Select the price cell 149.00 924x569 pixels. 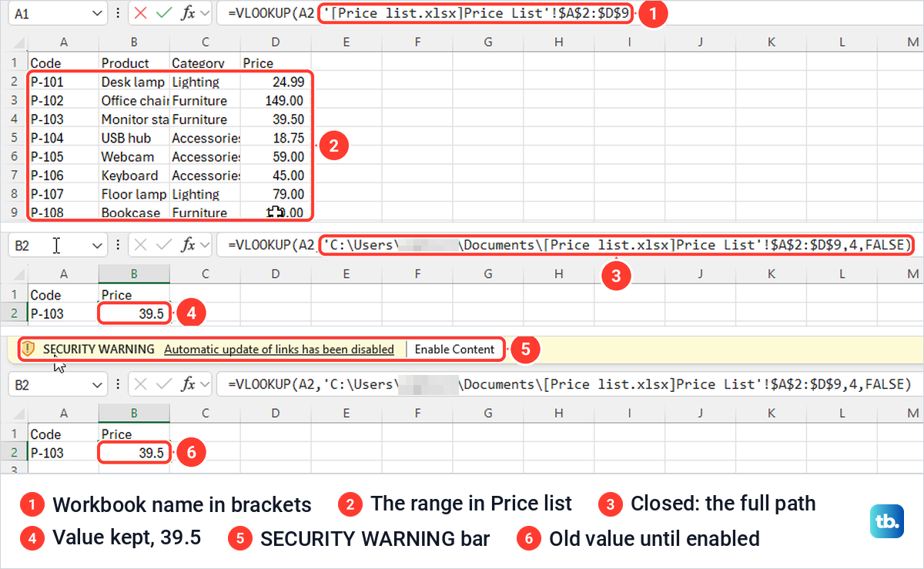[x=276, y=100]
